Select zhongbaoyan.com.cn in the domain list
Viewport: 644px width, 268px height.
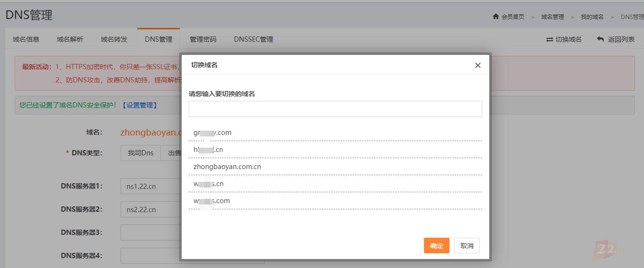click(x=335, y=167)
